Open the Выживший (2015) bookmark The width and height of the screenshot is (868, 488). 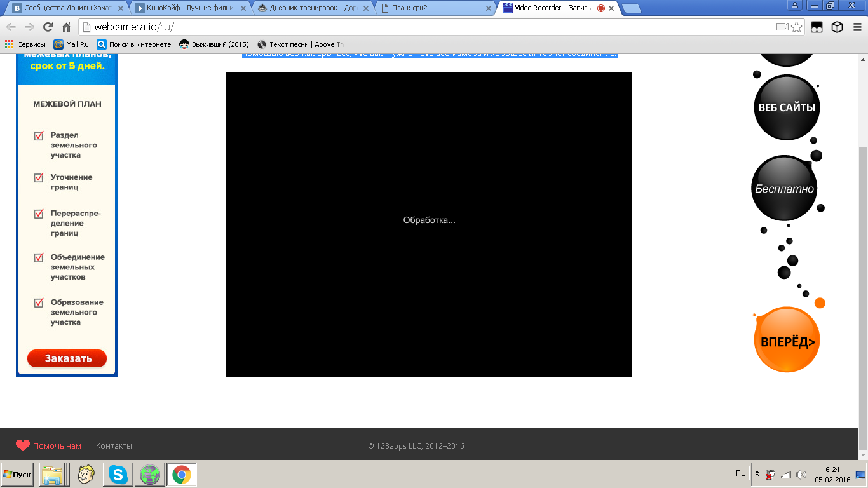pyautogui.click(x=214, y=44)
